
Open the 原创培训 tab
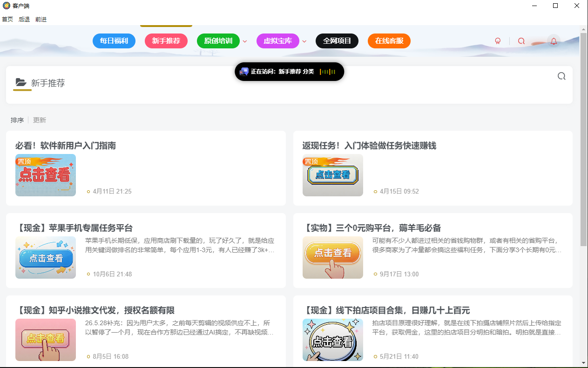pos(218,41)
